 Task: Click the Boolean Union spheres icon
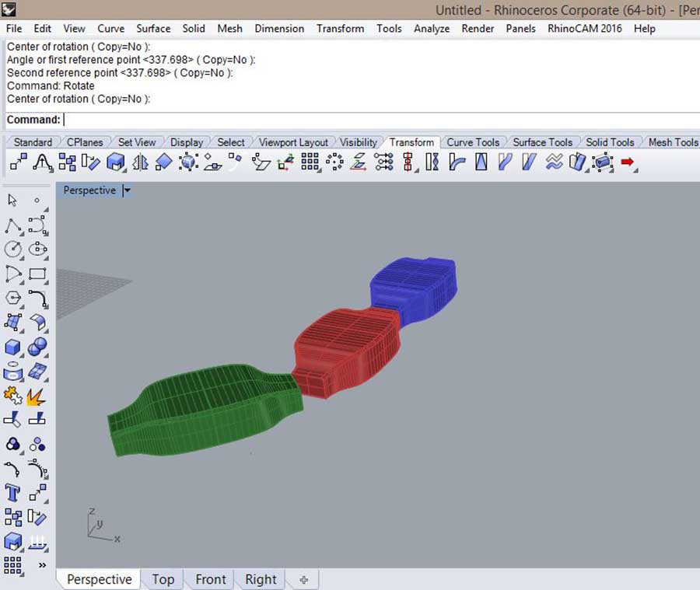[x=37, y=347]
